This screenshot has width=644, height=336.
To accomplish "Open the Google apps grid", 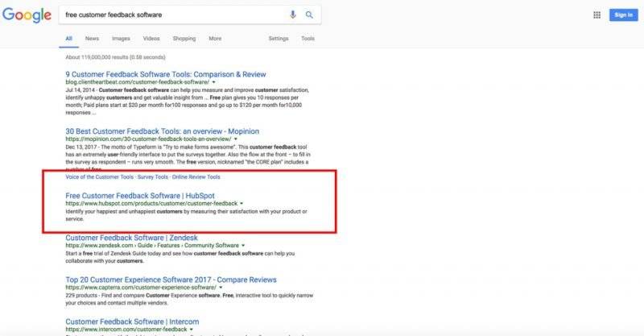I will click(x=597, y=15).
